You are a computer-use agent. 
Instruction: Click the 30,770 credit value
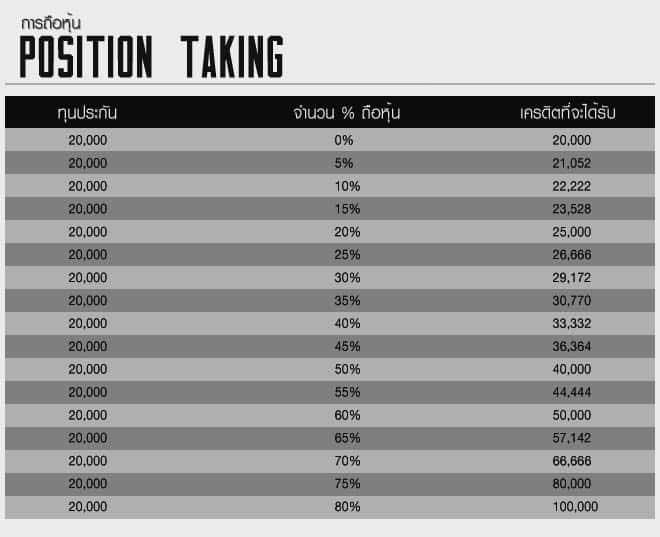click(572, 300)
